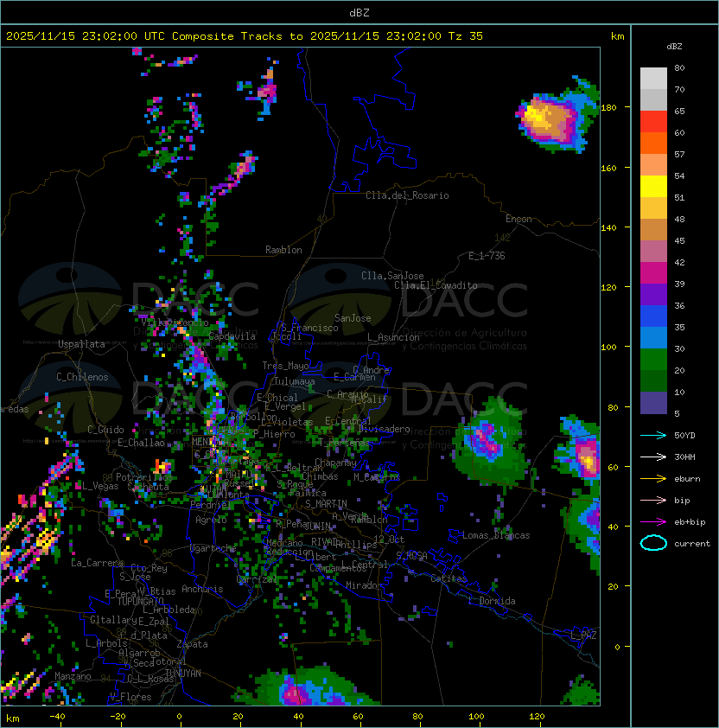
Task: Click the E_1-736 map label
Action: 487,256
